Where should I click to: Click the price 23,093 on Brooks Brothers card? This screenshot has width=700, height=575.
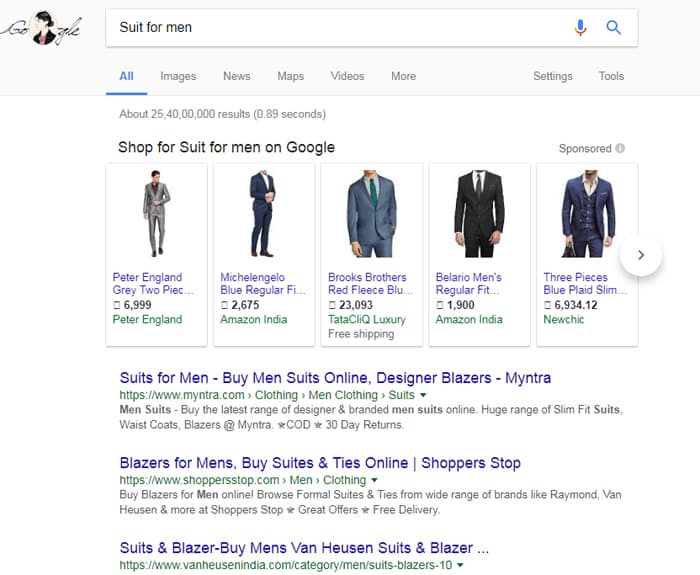351,305
